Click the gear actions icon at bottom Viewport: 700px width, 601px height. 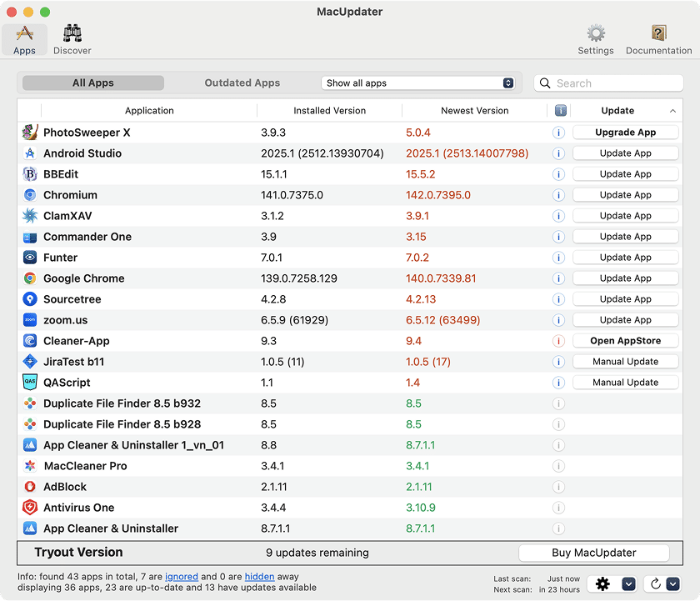pos(602,583)
